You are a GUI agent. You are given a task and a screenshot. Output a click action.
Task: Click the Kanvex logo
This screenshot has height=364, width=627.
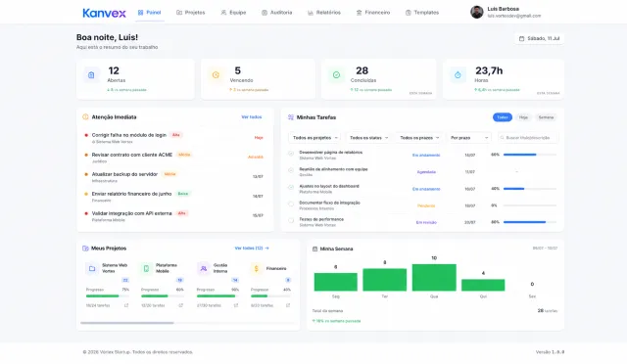tap(104, 13)
